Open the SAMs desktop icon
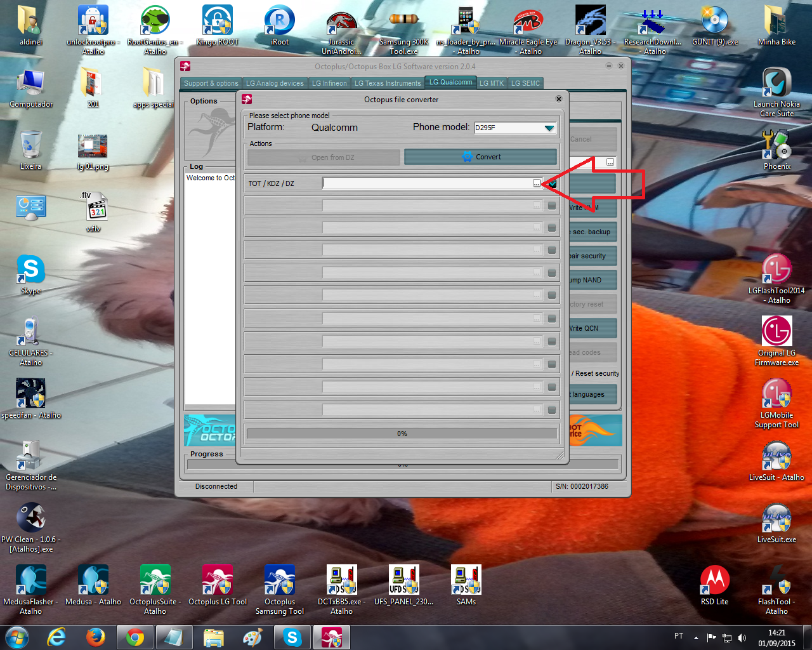812x650 pixels. point(466,585)
